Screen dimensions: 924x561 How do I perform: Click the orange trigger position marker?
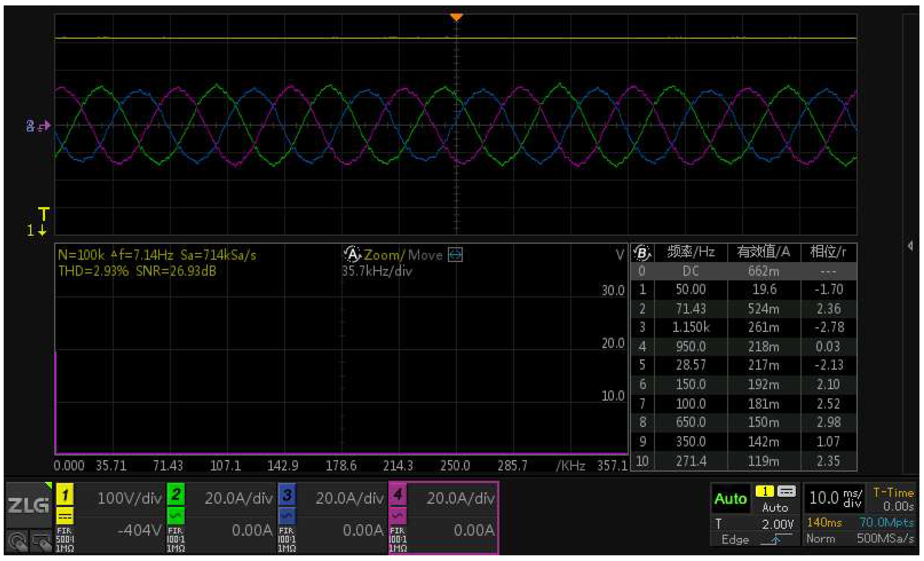pos(456,17)
